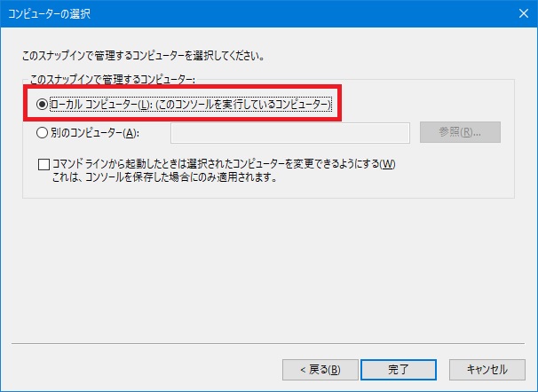The width and height of the screenshot is (538, 392).
Task: Go back with the 戻る button
Action: tap(311, 369)
